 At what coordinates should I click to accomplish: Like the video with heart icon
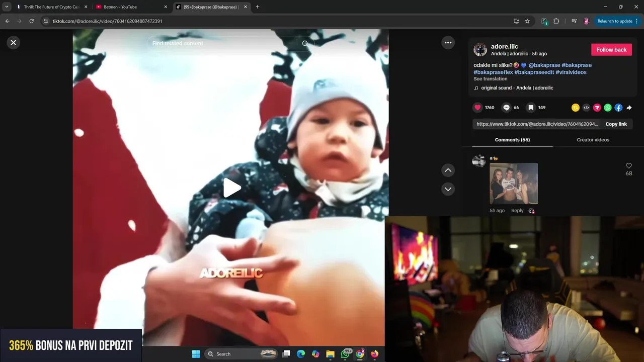477,108
